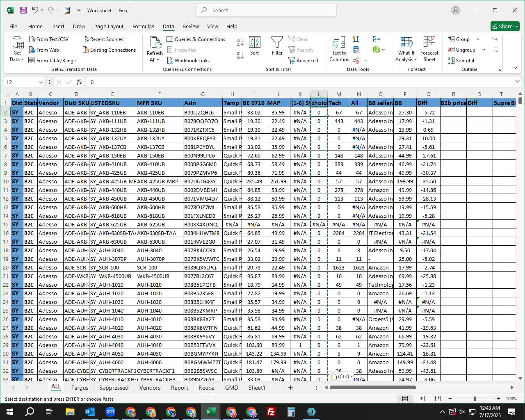
Task: Open Existing Connections
Action: [x=109, y=50]
